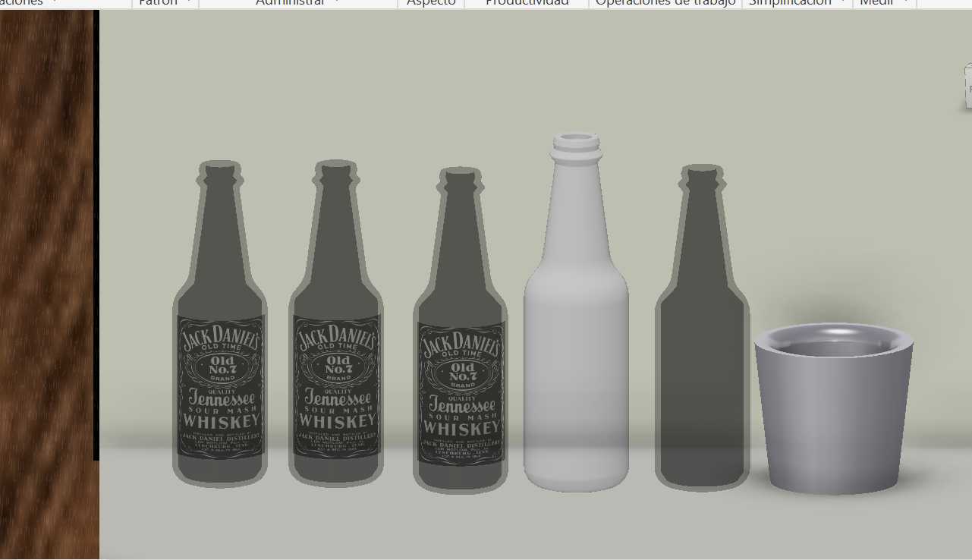The image size is (972, 560).
Task: Select the gray metal cup model
Action: (833, 408)
